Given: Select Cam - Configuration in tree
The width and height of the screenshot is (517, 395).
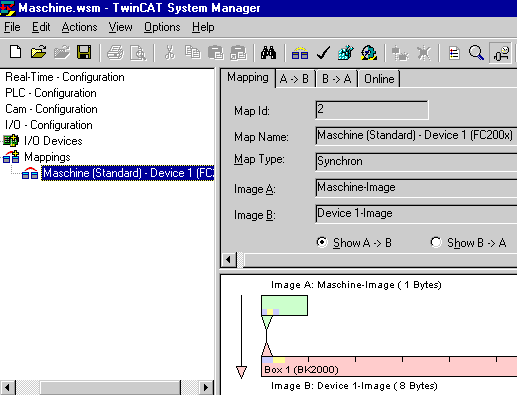Looking at the screenshot, I should [51, 109].
